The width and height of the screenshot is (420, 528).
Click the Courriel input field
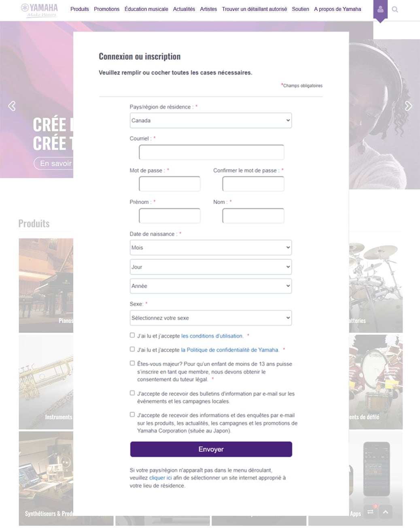211,152
